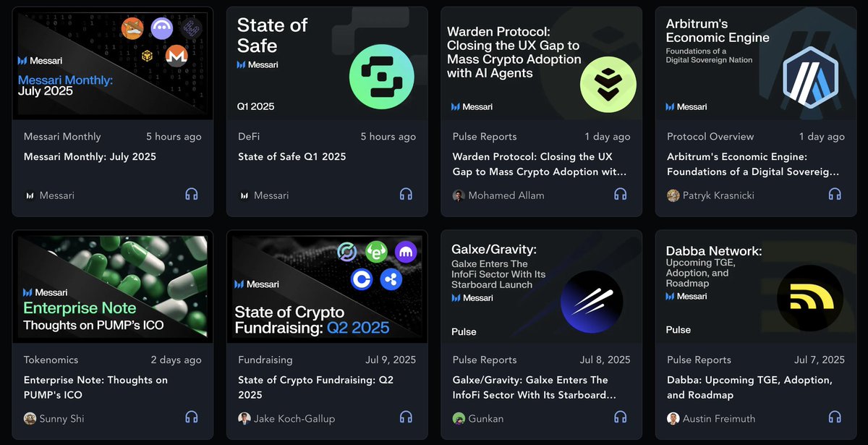Select the Fundraising category label
The width and height of the screenshot is (868, 445).
tap(265, 360)
